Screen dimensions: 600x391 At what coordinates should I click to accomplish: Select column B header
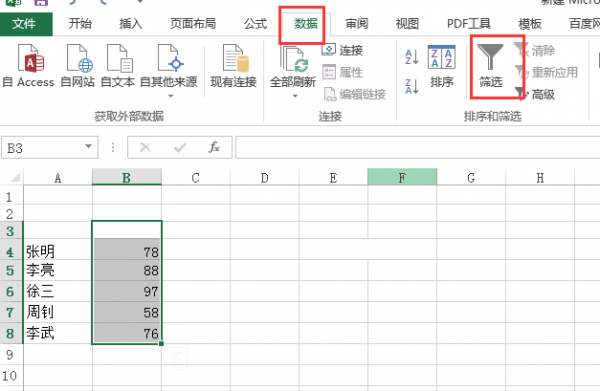click(x=127, y=177)
